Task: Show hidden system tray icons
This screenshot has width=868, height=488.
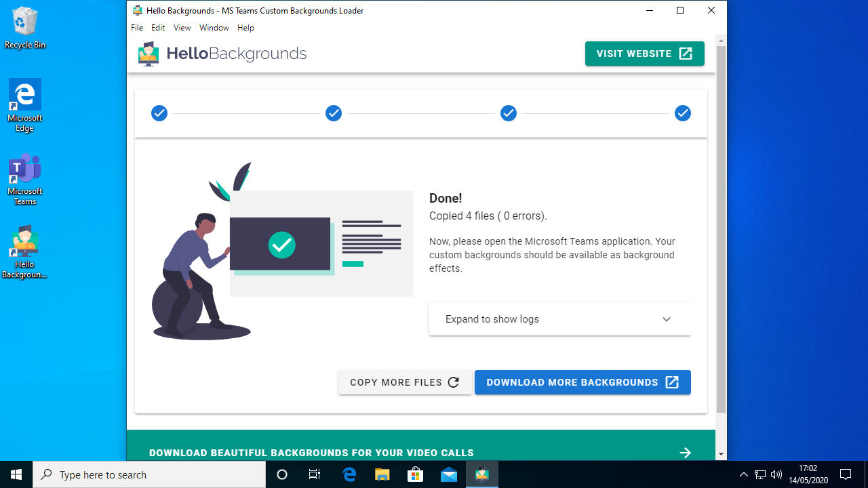Action: 744,474
